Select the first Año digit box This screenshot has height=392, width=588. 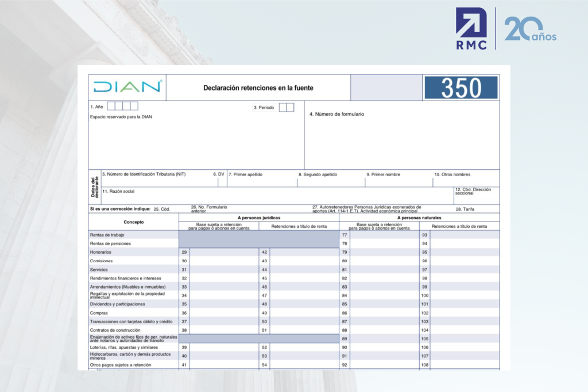point(111,106)
